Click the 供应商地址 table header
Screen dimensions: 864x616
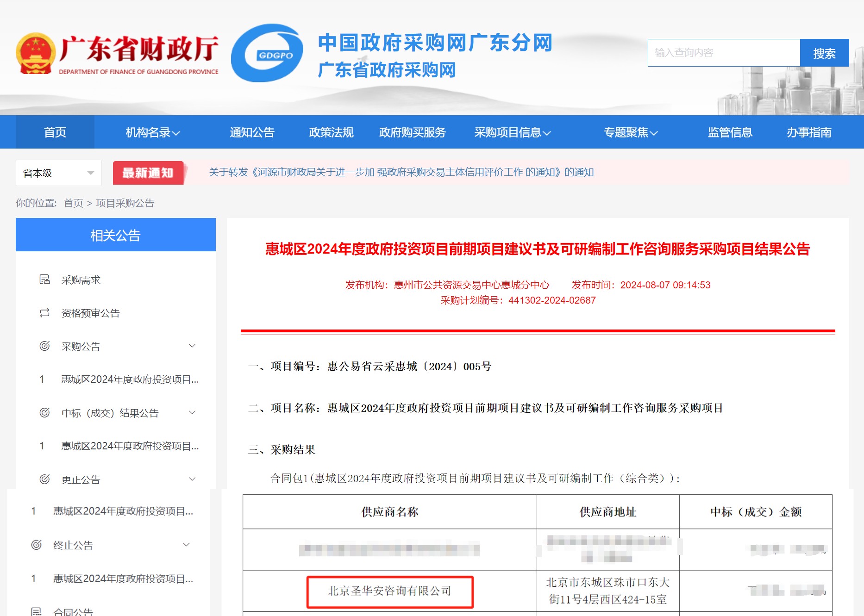click(608, 512)
